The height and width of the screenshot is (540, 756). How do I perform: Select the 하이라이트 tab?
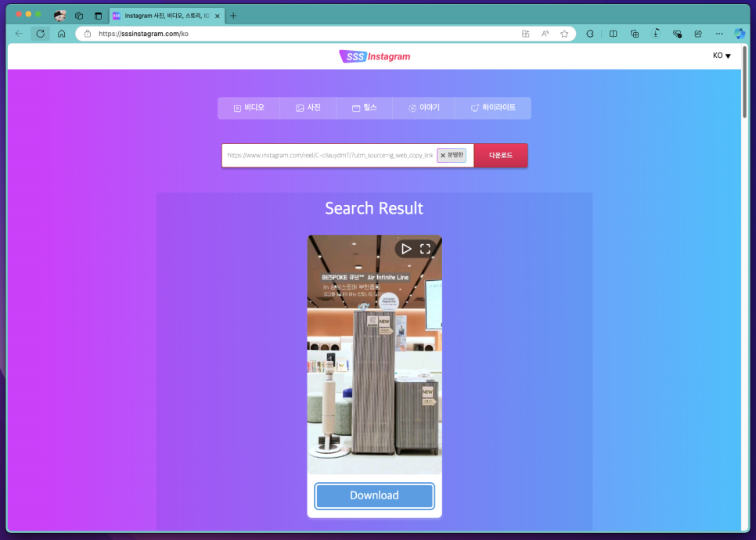coord(493,108)
